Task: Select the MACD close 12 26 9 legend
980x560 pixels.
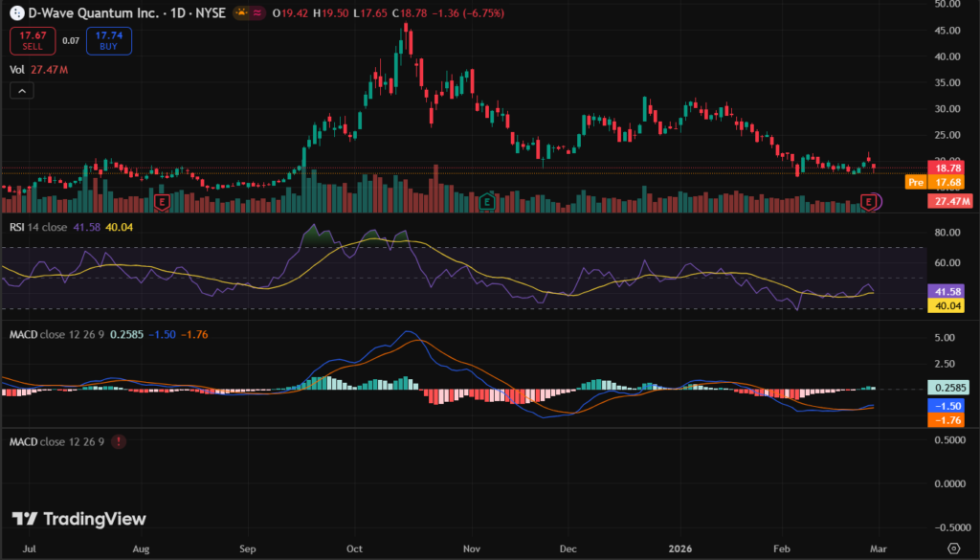Action: (56, 334)
